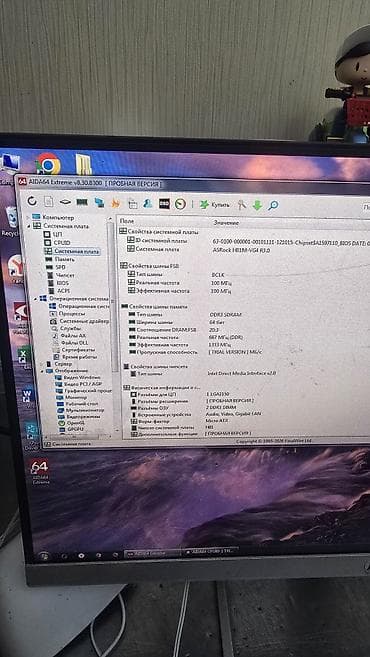Open the Word desktop shortcut
370x657 pixels.
click(28, 396)
